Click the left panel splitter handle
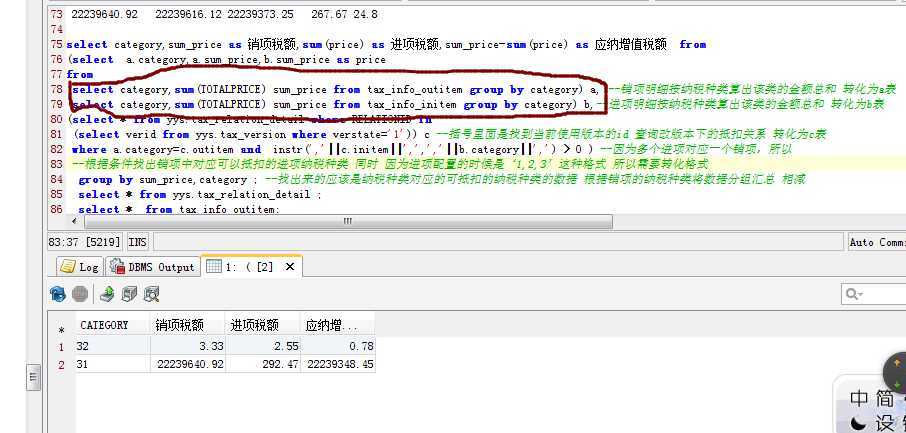The height and width of the screenshot is (433, 906). coord(34,378)
